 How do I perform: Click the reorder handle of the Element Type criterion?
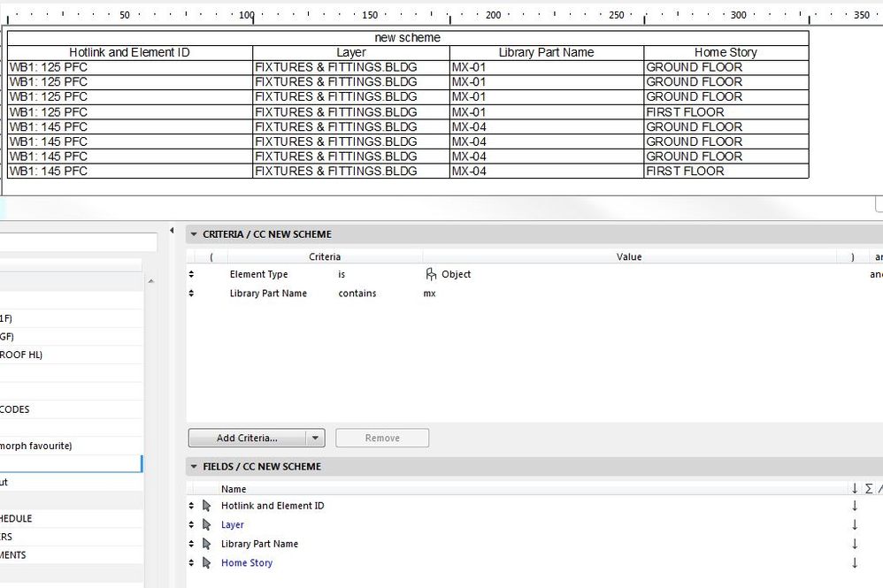(x=191, y=274)
